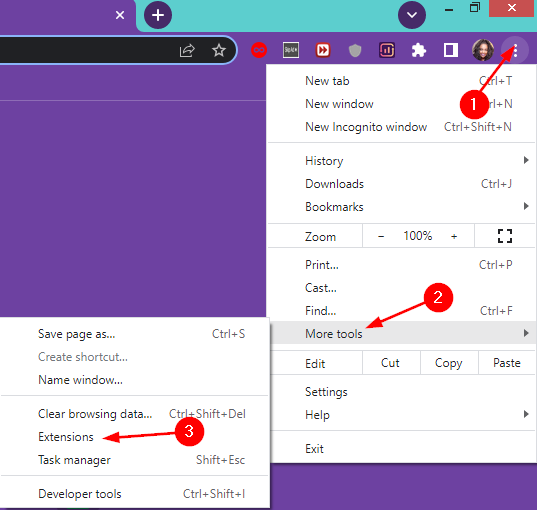
Task: Click the three-dot Chrome menu button
Action: (515, 50)
